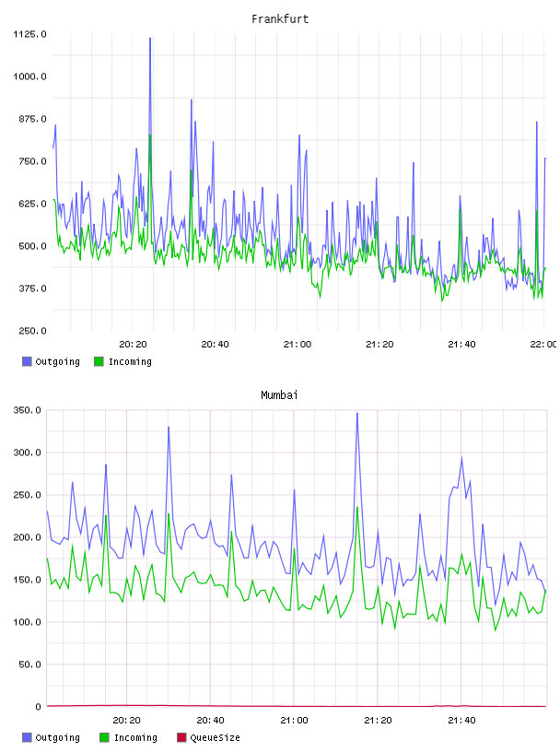
Task: Click the QueueSize label in Mumbai legend
Action: (x=215, y=737)
